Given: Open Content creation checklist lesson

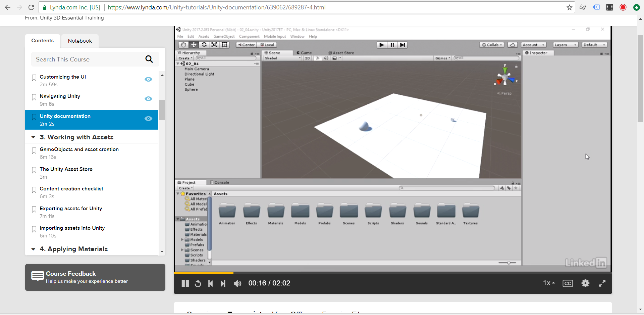Looking at the screenshot, I should pyautogui.click(x=71, y=189).
